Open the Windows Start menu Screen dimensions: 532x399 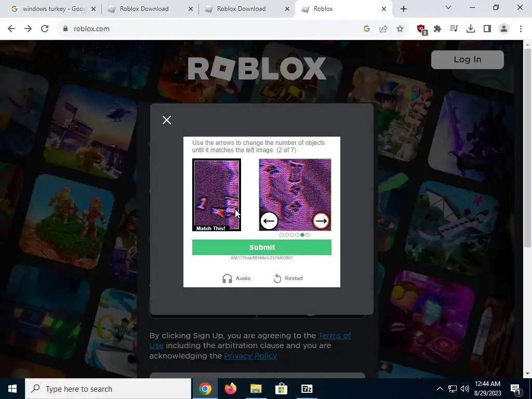12,389
